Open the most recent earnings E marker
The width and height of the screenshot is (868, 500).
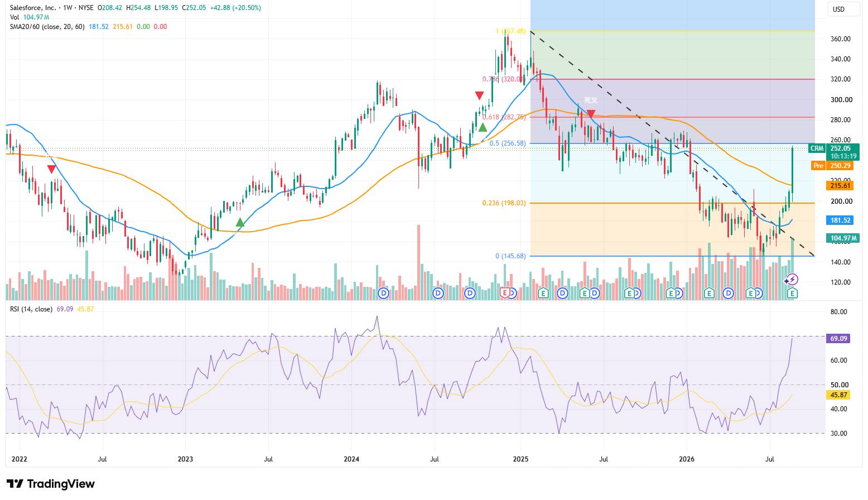tap(792, 293)
